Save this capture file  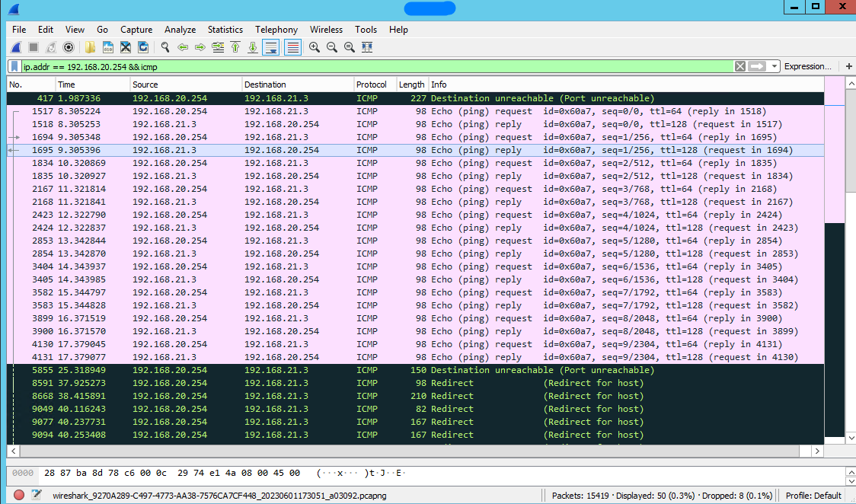tap(108, 47)
